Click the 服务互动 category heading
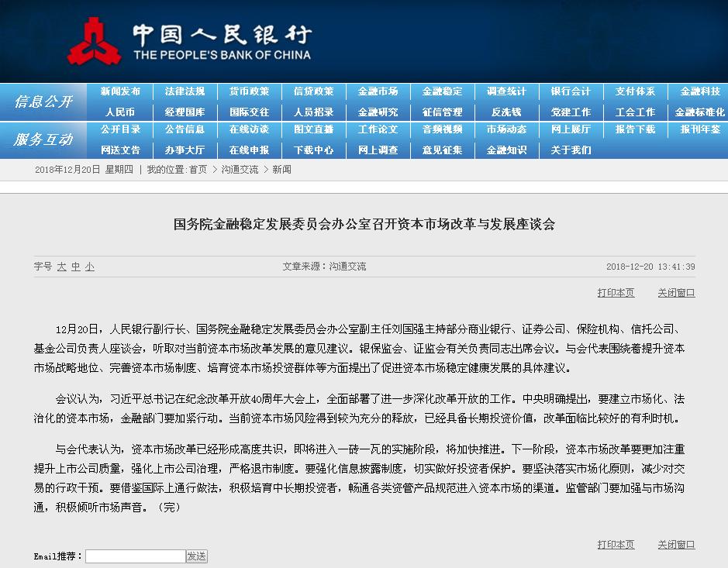 click(x=43, y=139)
